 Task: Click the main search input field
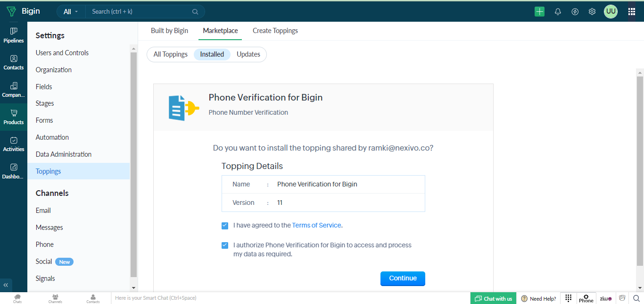[139, 12]
